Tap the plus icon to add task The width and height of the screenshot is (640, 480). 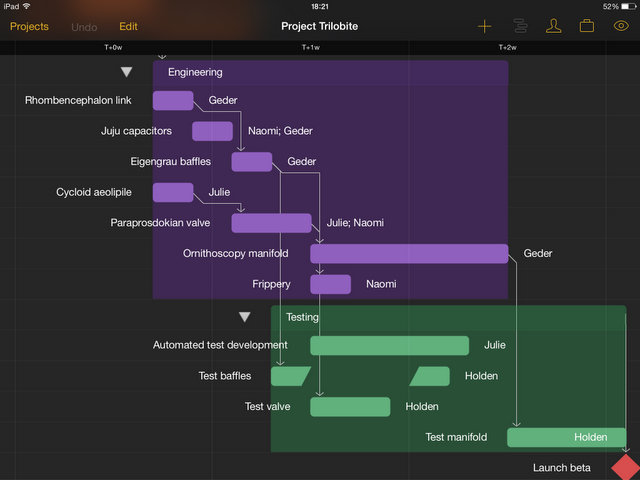(x=484, y=27)
